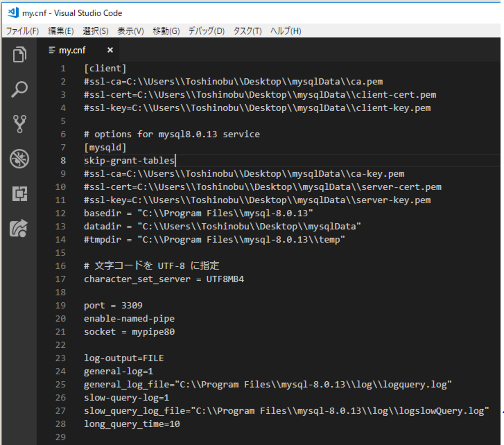Image resolution: width=504 pixels, height=445 pixels.
Task: Click the mysql8.0.13 service comment line
Action: point(172,135)
